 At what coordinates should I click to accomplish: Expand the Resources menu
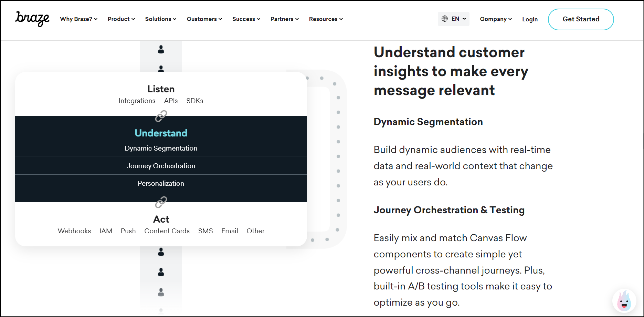tap(326, 19)
